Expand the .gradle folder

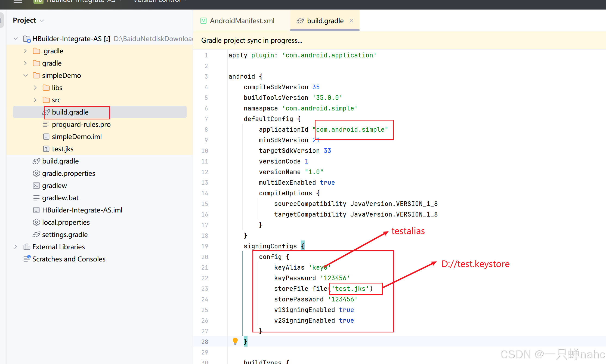click(x=26, y=51)
